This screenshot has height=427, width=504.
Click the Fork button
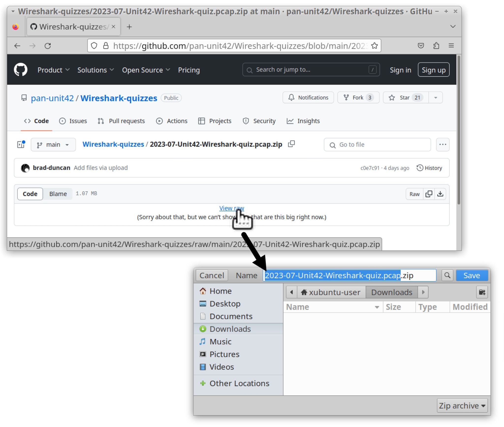click(x=358, y=98)
